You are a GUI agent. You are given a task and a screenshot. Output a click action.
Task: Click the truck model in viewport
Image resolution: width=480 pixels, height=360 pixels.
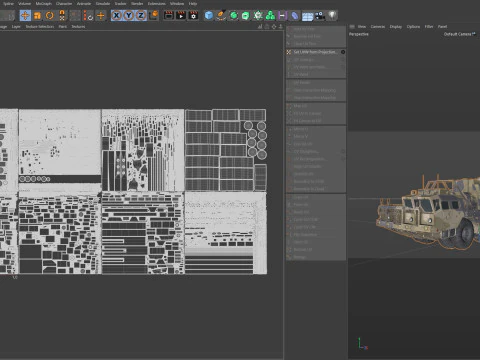pyautogui.click(x=430, y=213)
